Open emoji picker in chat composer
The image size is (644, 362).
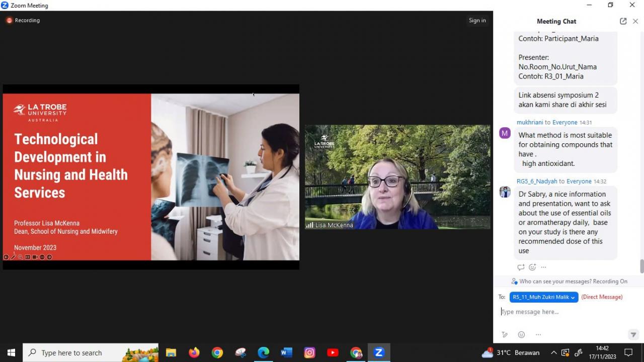[x=521, y=335]
